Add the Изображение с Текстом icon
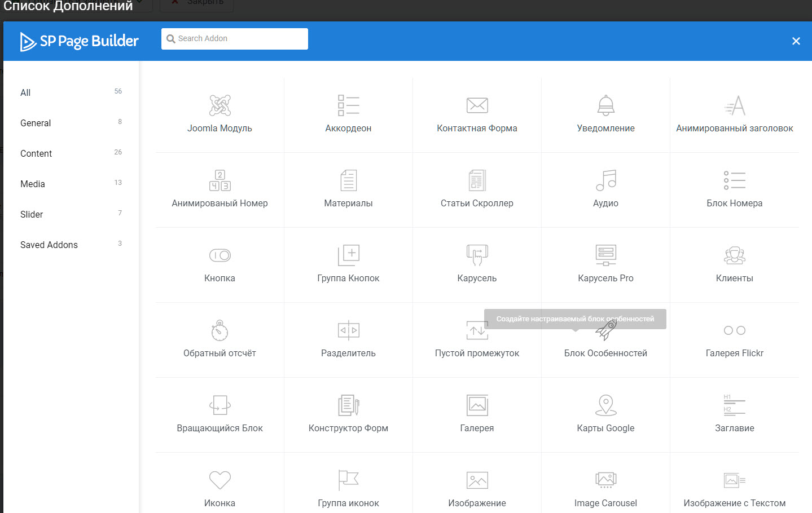Viewport: 812px width, 513px height. (x=735, y=480)
